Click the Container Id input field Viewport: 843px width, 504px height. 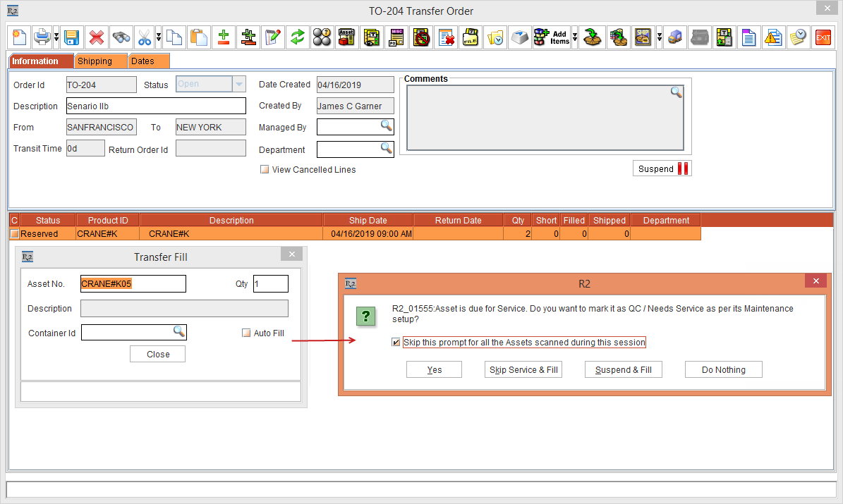[x=127, y=332]
